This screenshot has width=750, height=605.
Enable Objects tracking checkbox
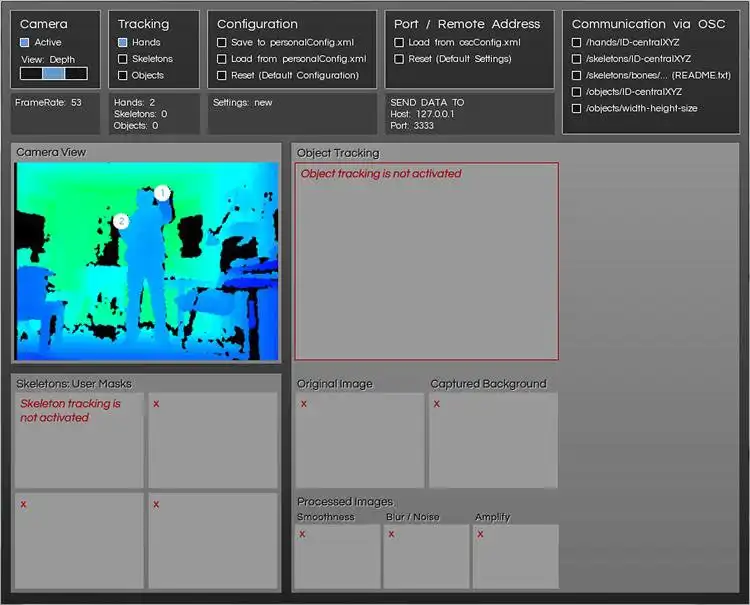(x=122, y=76)
